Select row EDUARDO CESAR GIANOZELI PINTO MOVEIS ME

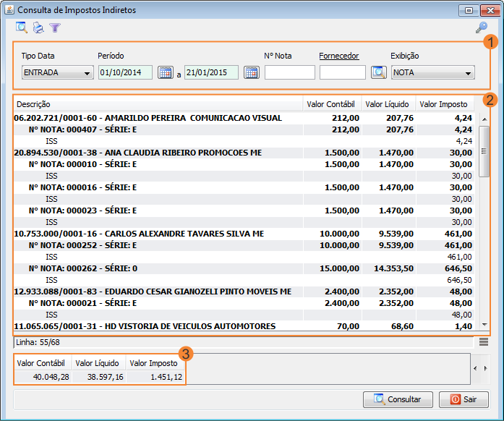tap(244, 292)
